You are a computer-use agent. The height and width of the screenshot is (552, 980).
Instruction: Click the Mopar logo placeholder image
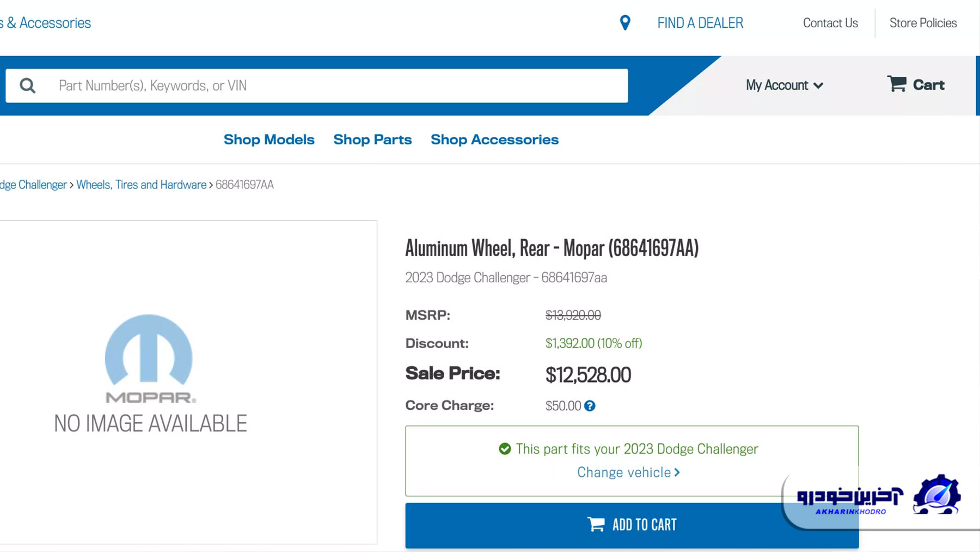click(x=149, y=359)
